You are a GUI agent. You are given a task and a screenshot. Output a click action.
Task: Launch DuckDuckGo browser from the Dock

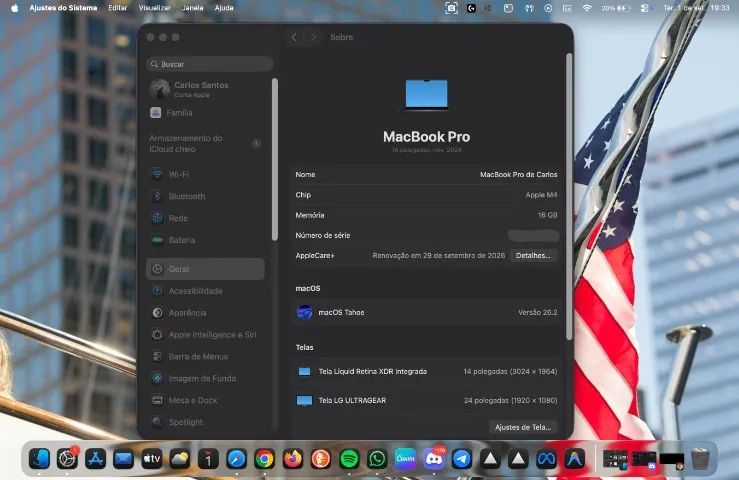coord(321,459)
